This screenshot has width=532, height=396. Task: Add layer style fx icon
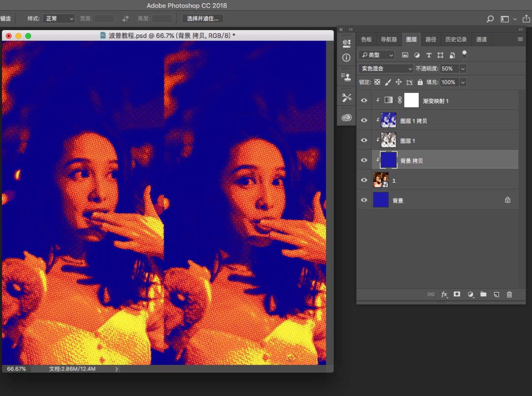(444, 294)
